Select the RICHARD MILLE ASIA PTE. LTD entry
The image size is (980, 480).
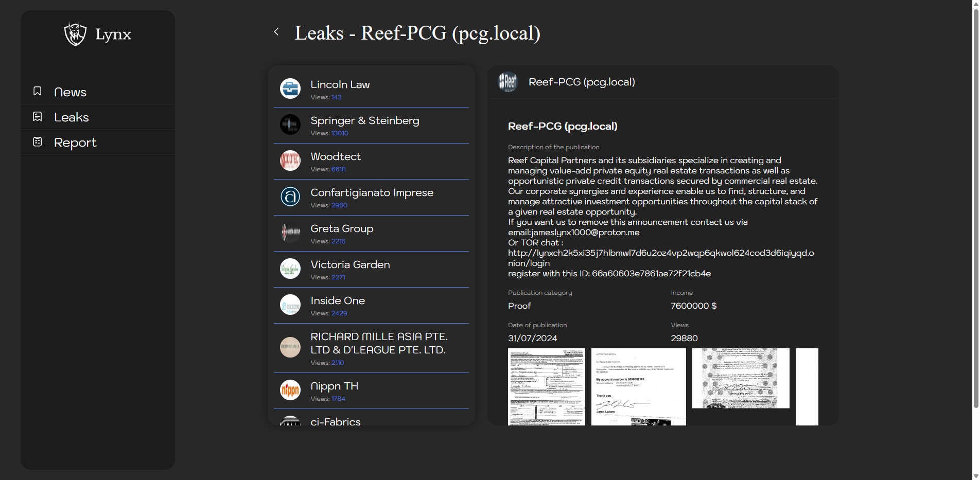pos(379,343)
